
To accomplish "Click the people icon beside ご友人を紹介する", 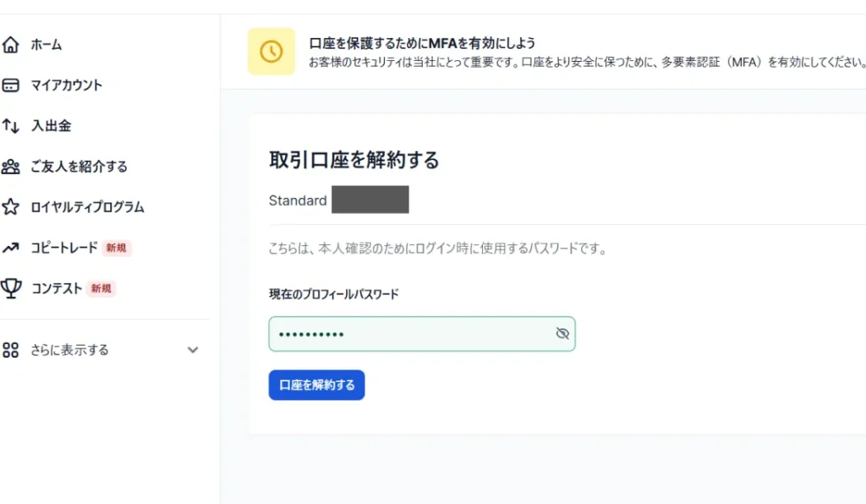I will (x=12, y=167).
